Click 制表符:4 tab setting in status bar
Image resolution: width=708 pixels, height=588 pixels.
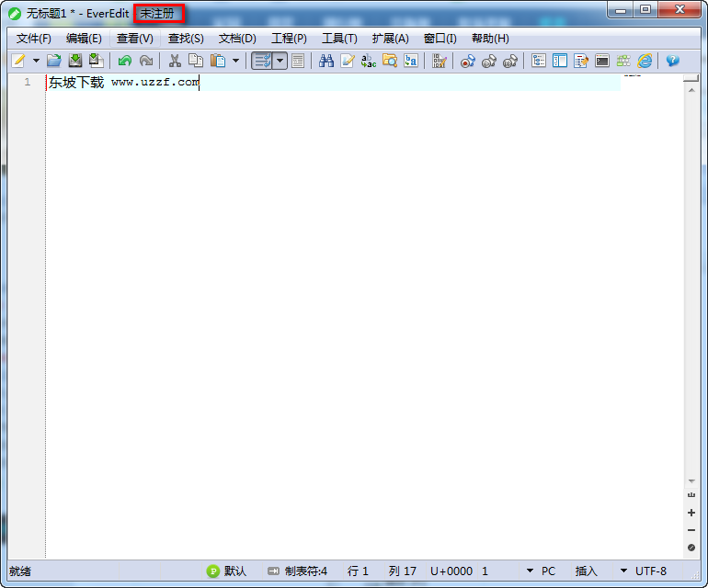[x=305, y=571]
